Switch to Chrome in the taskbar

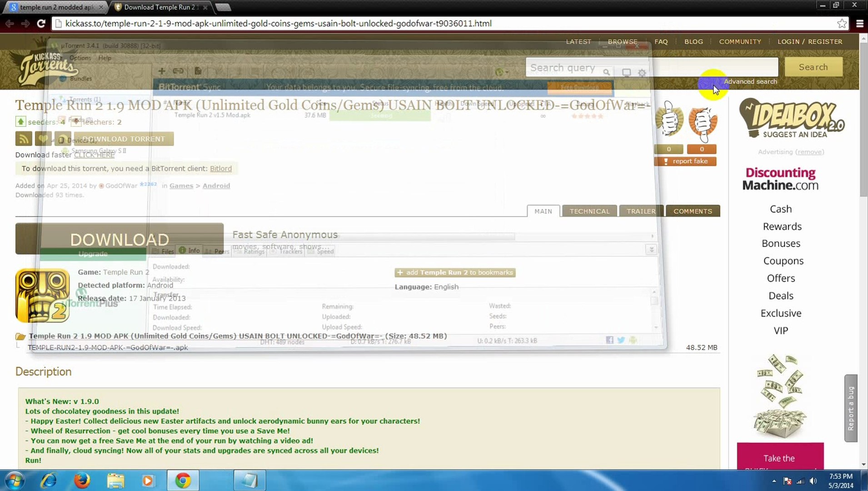[x=183, y=481]
